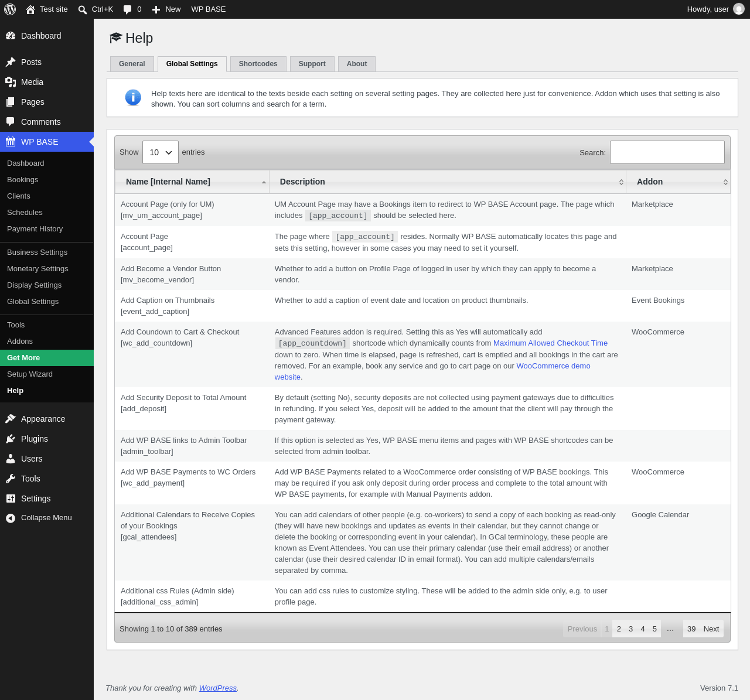Open the Media menu icon

[11, 82]
